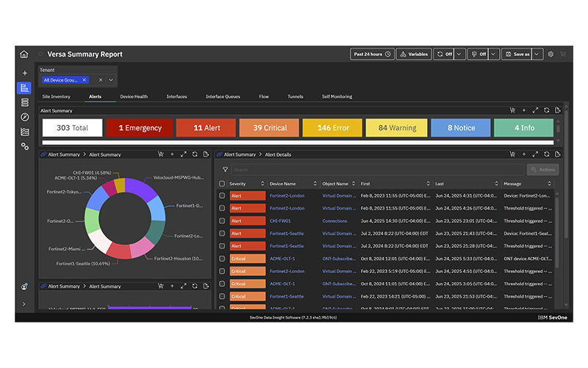
Task: Open the Save as dropdown arrow
Action: [537, 54]
